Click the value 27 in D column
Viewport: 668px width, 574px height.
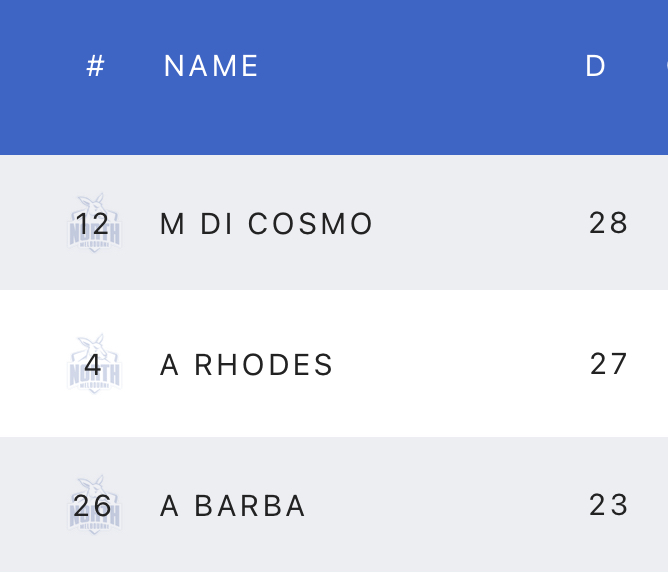click(x=608, y=364)
